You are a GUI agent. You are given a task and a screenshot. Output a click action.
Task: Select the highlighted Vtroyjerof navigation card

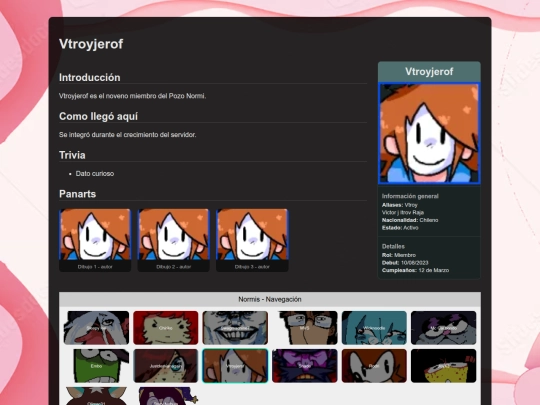[x=235, y=366]
